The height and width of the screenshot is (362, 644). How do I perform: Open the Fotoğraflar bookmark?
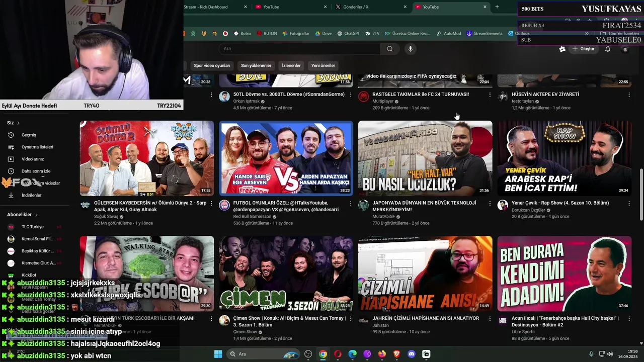(296, 34)
